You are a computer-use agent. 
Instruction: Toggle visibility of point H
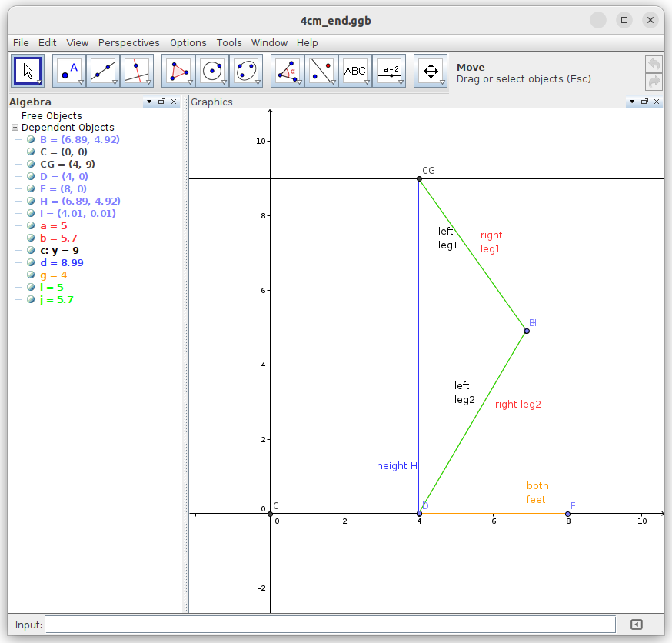[x=31, y=201]
